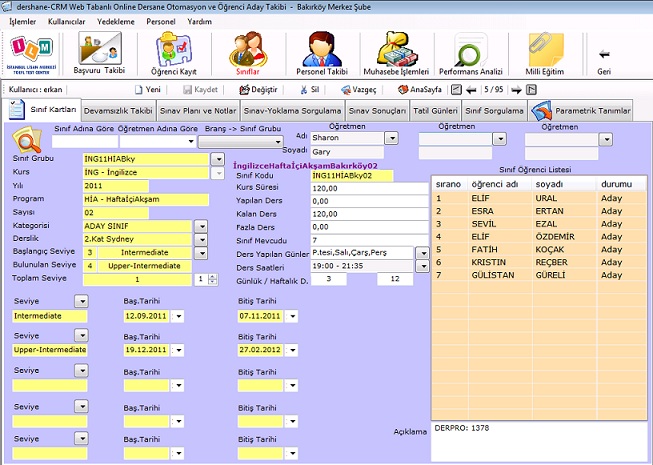Screen dimensions: 653x465
Task: Open the Başvuru Takibi module icon
Action: 100,49
